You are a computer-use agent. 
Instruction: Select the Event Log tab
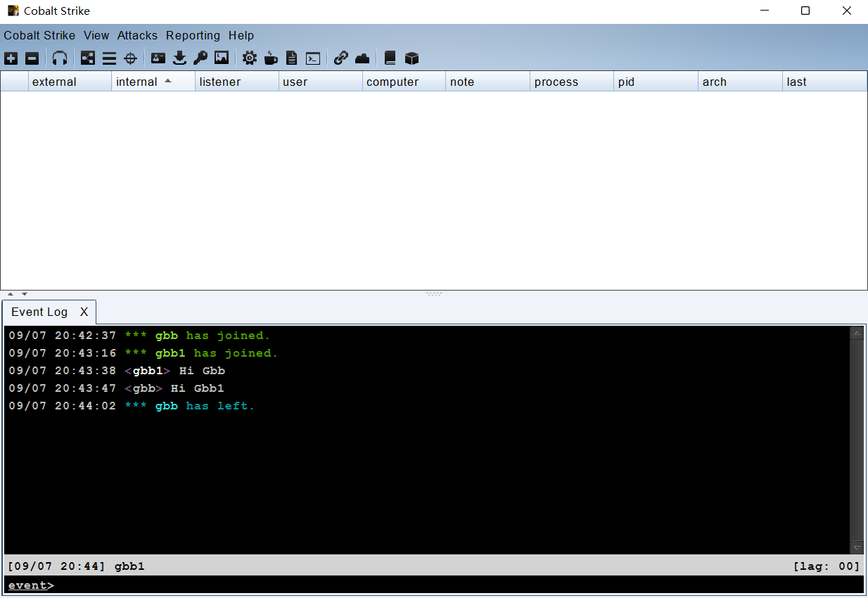39,312
